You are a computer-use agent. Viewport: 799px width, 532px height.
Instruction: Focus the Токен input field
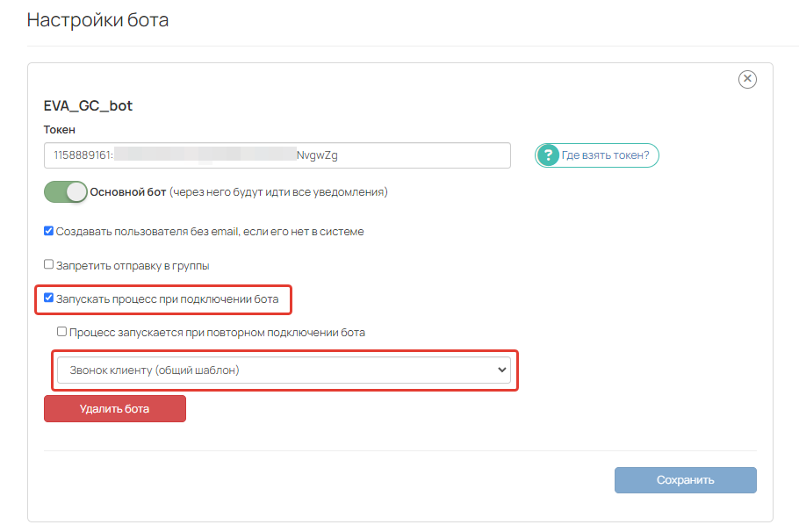(x=277, y=155)
